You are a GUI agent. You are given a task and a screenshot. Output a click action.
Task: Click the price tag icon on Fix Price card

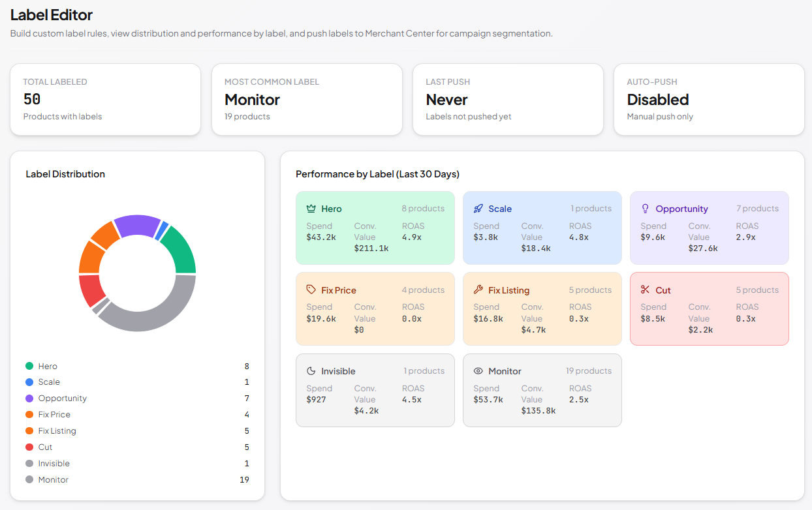coord(311,290)
